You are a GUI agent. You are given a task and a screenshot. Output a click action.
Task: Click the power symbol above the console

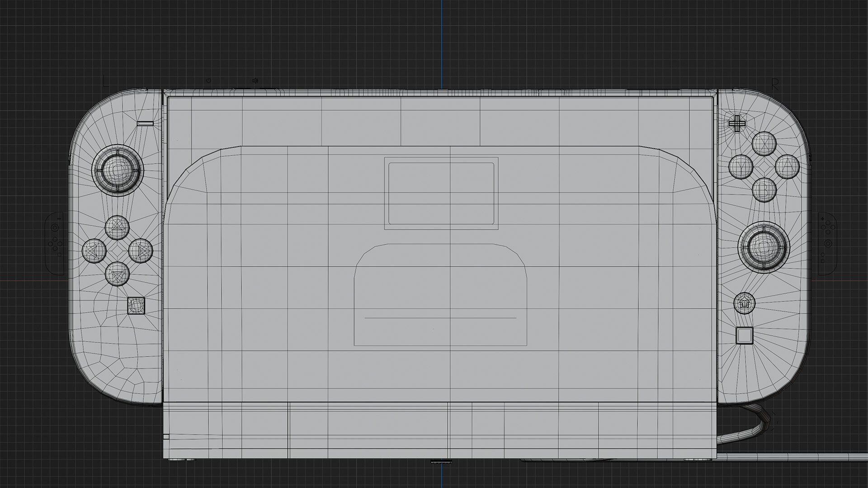tap(208, 80)
